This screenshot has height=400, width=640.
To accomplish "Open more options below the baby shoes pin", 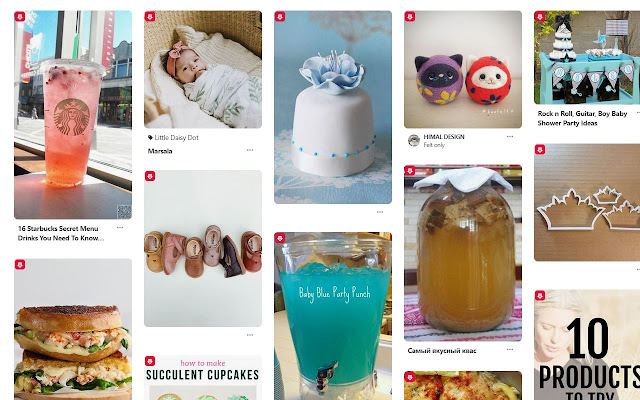I will 250,335.
